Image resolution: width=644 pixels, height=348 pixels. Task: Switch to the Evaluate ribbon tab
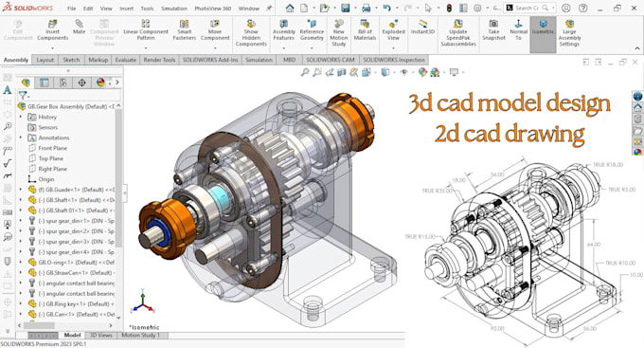[125, 60]
